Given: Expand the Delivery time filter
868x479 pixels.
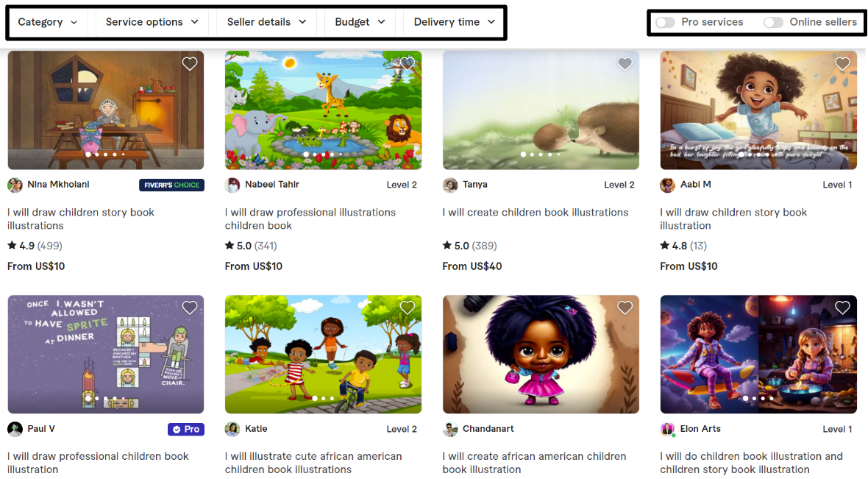Looking at the screenshot, I should (454, 22).
